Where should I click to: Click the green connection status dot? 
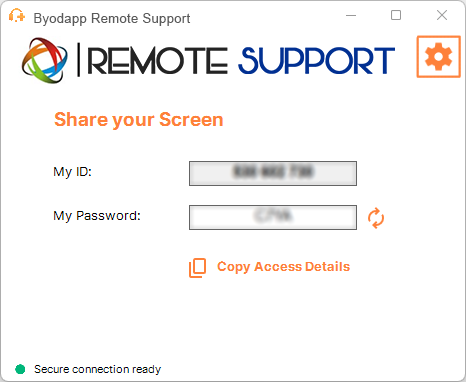(20, 369)
